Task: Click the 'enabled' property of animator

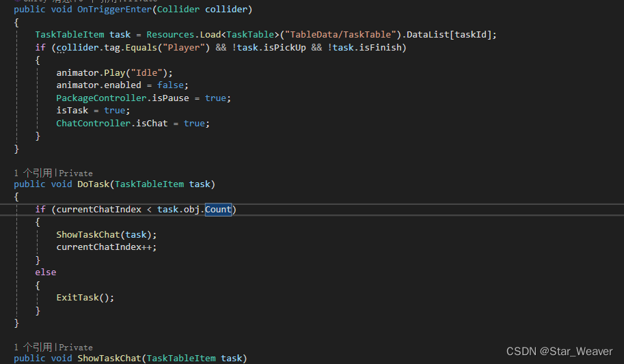Action: click(x=122, y=85)
